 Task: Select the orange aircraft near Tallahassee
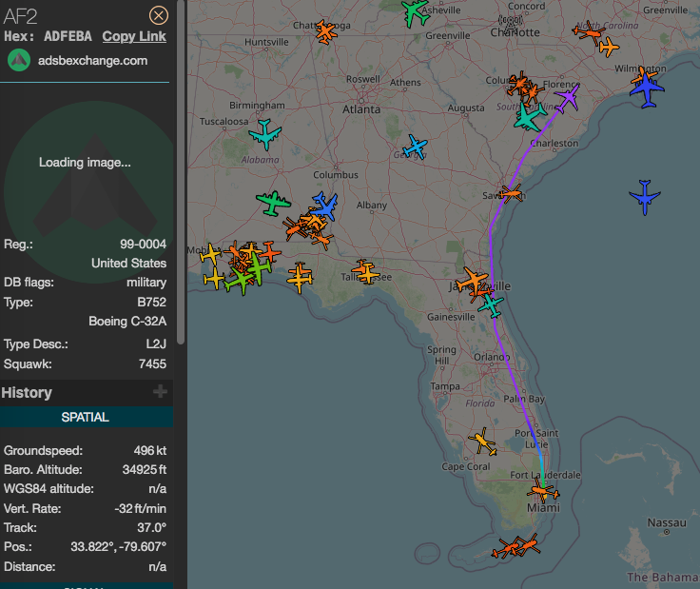tap(366, 271)
